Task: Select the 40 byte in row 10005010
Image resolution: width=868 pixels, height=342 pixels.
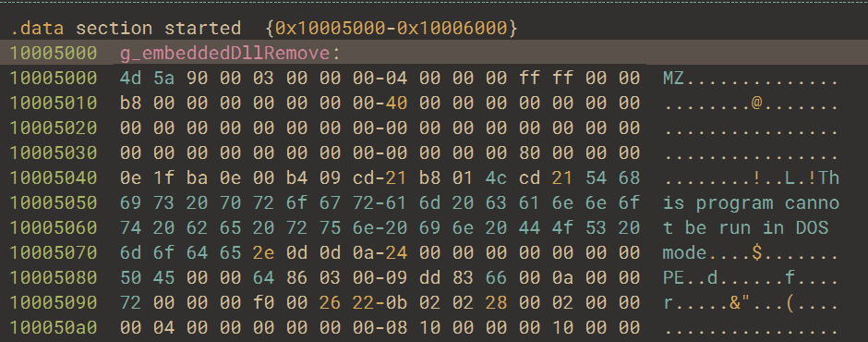Action: pyautogui.click(x=397, y=104)
